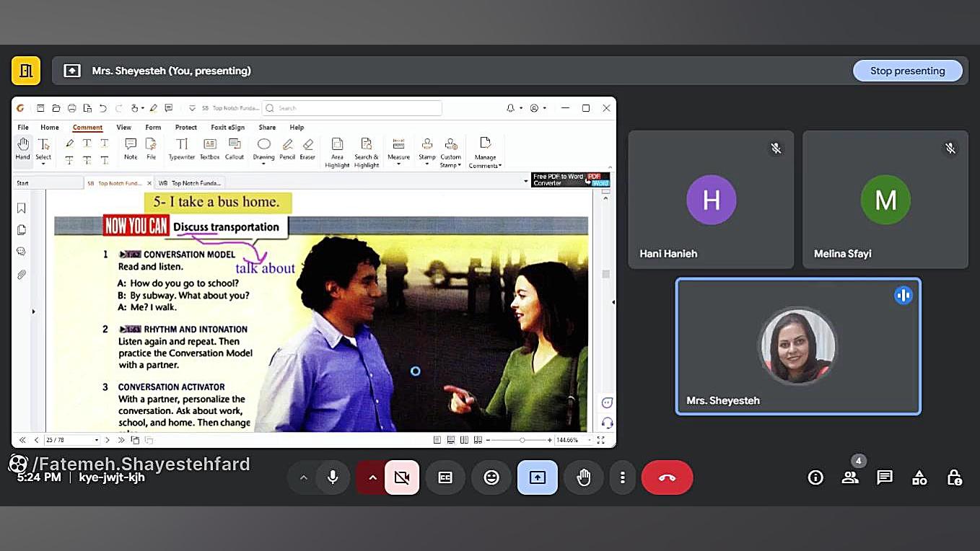Screen dimensions: 980x551
Task: Open the Protect ribbon tab
Action: point(186,128)
